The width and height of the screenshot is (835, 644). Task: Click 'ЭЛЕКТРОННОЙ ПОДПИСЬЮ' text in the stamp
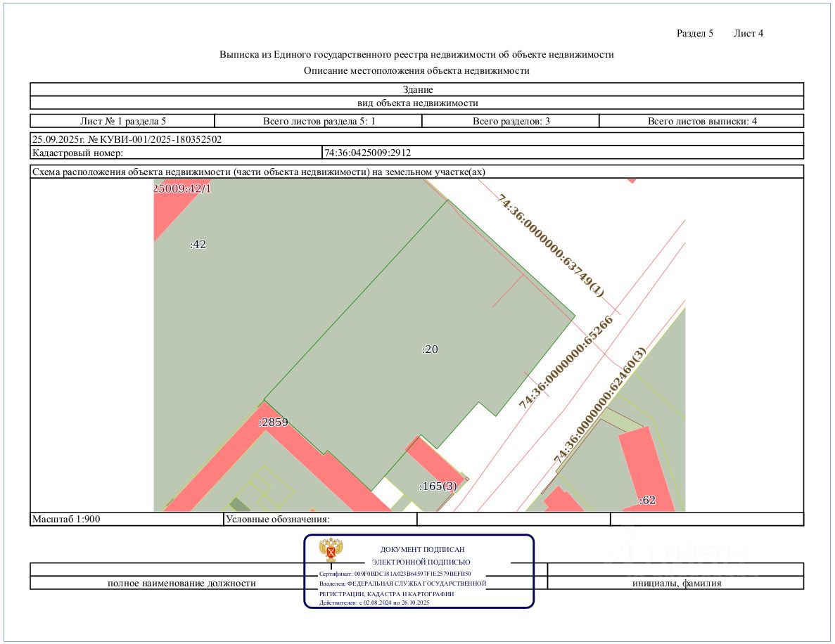421,562
